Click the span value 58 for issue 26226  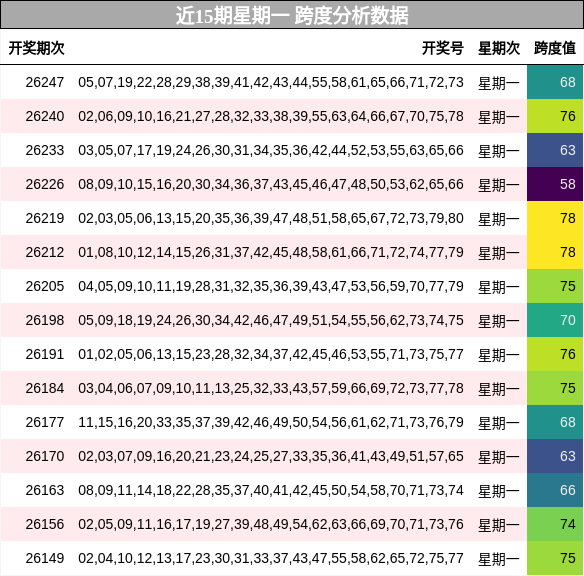click(555, 184)
